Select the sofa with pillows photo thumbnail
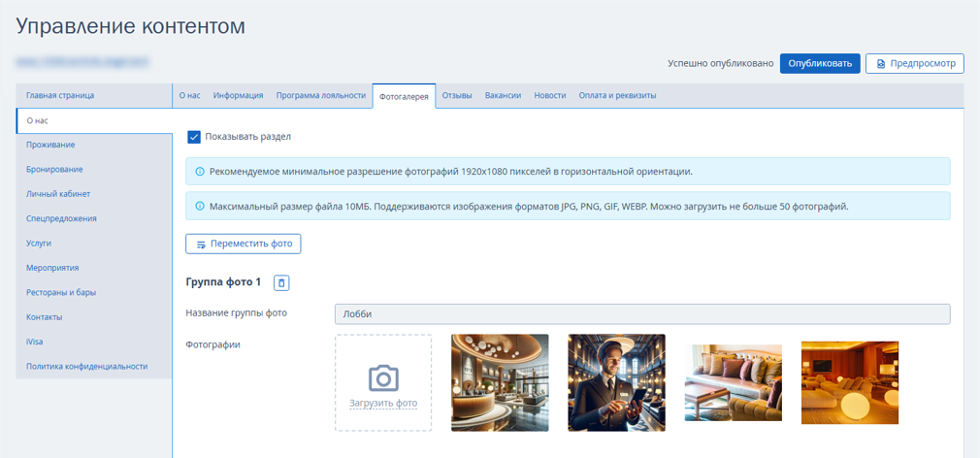Image resolution: width=980 pixels, height=458 pixels. [734, 382]
